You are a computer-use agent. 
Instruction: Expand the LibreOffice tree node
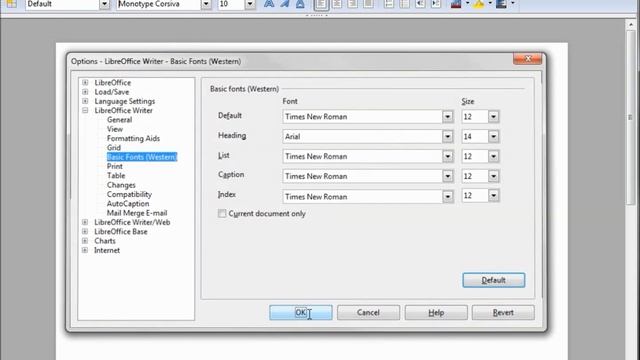(85, 82)
